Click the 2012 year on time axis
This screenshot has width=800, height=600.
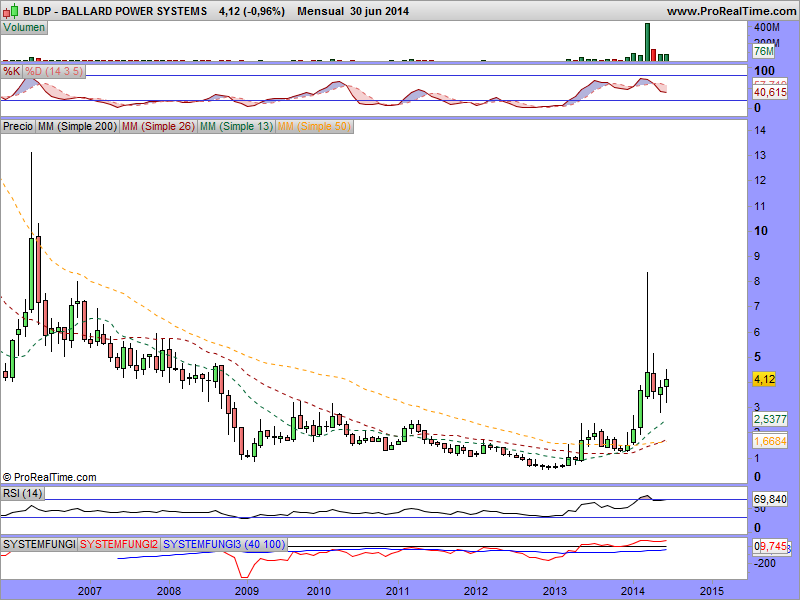click(476, 591)
